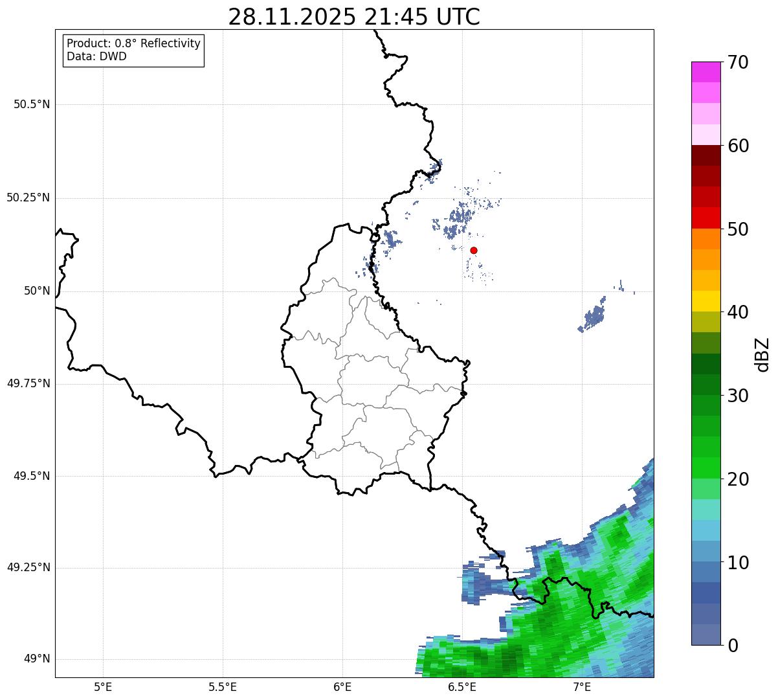Click the colorbar tick label 40
778x700 pixels.
[x=738, y=312]
